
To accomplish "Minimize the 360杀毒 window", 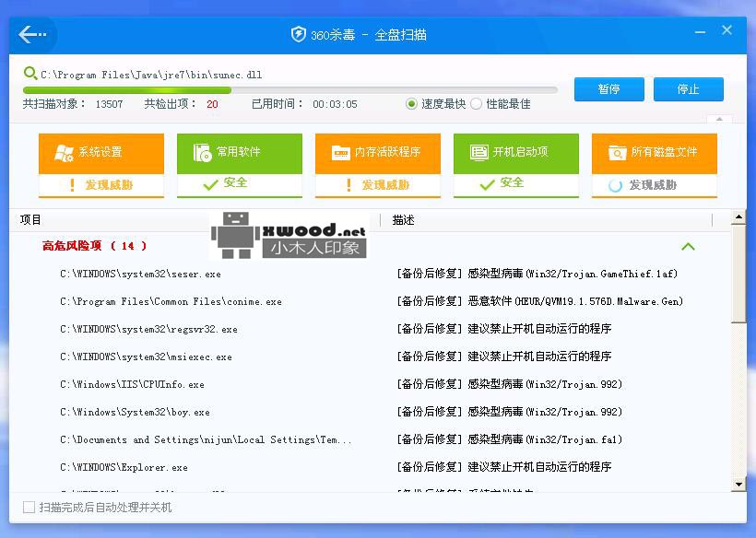I will click(700, 32).
